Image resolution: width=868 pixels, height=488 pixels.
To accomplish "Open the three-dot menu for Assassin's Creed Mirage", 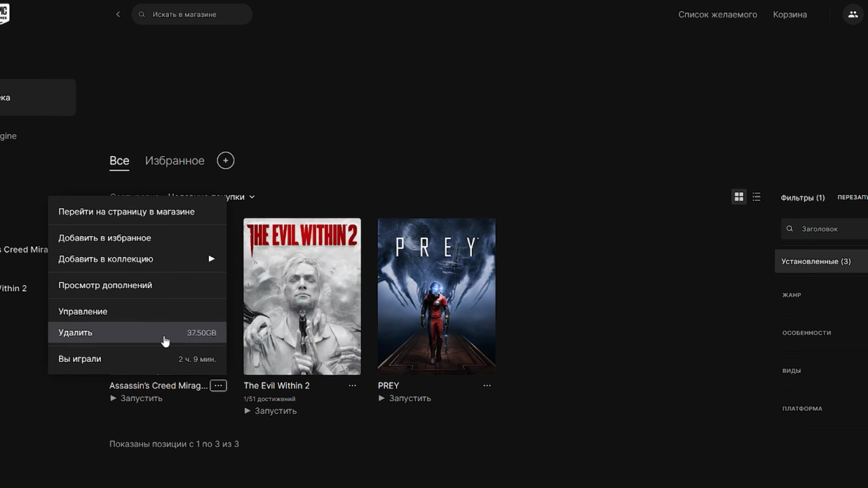I will [x=218, y=386].
